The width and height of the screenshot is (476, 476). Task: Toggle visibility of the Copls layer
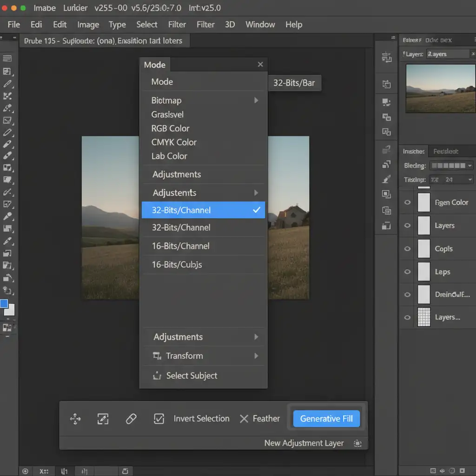408,249
